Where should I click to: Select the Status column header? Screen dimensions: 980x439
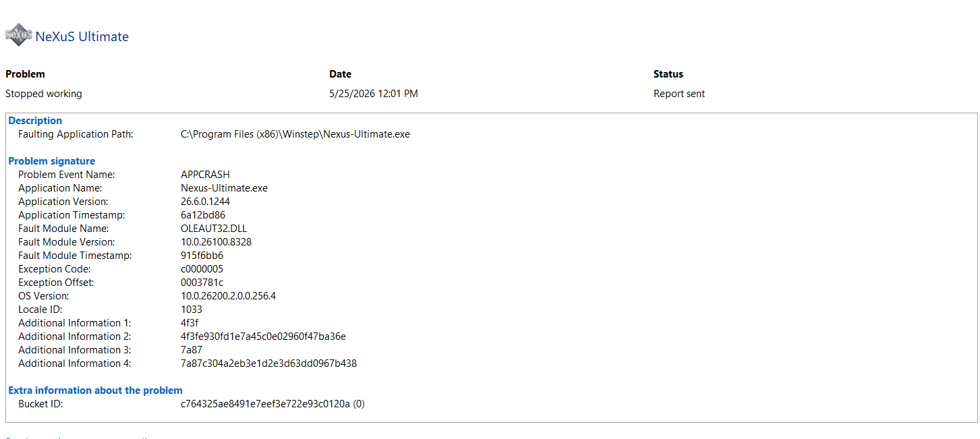tap(668, 74)
